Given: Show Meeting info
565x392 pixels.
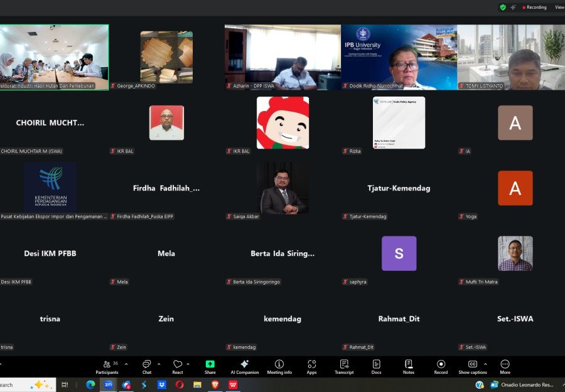Looking at the screenshot, I should 279,366.
